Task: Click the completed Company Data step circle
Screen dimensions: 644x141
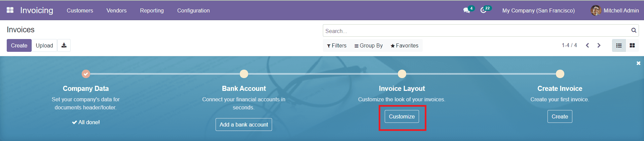Action: 86,74
